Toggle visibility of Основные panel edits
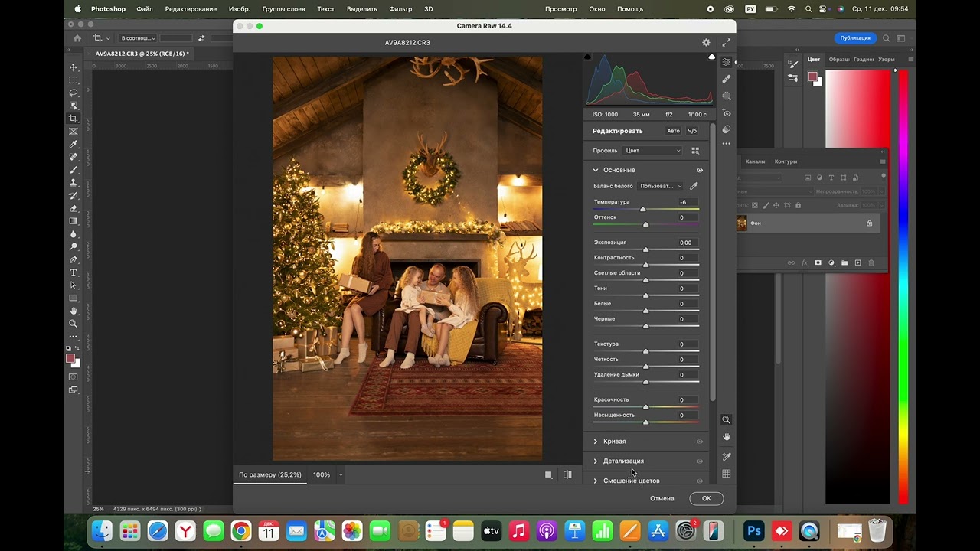Viewport: 980px width, 551px height. point(700,170)
